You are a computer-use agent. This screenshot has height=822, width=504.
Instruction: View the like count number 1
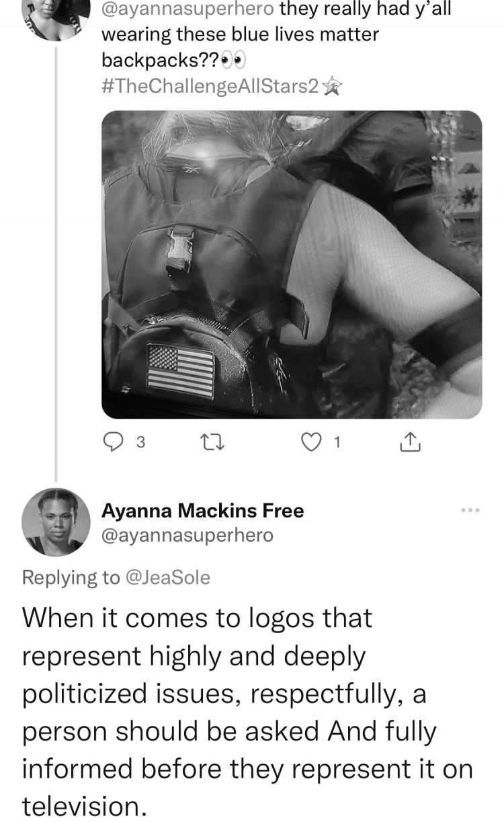337,442
